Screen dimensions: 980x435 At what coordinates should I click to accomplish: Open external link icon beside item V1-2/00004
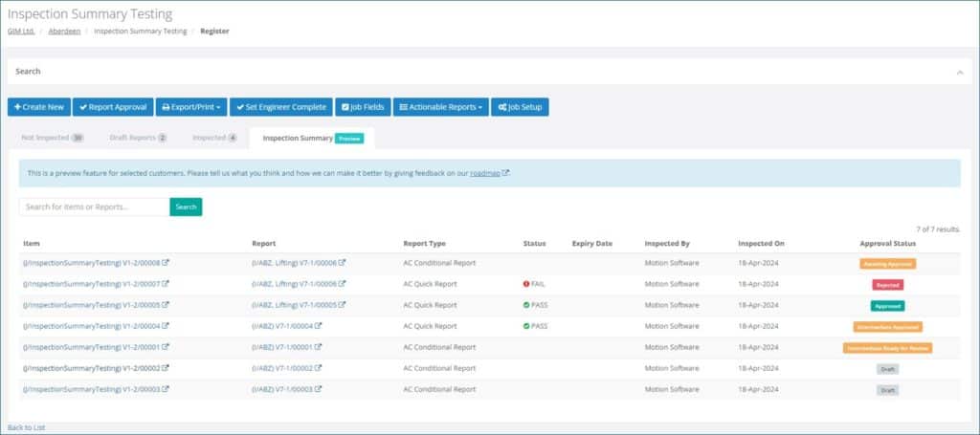click(166, 326)
